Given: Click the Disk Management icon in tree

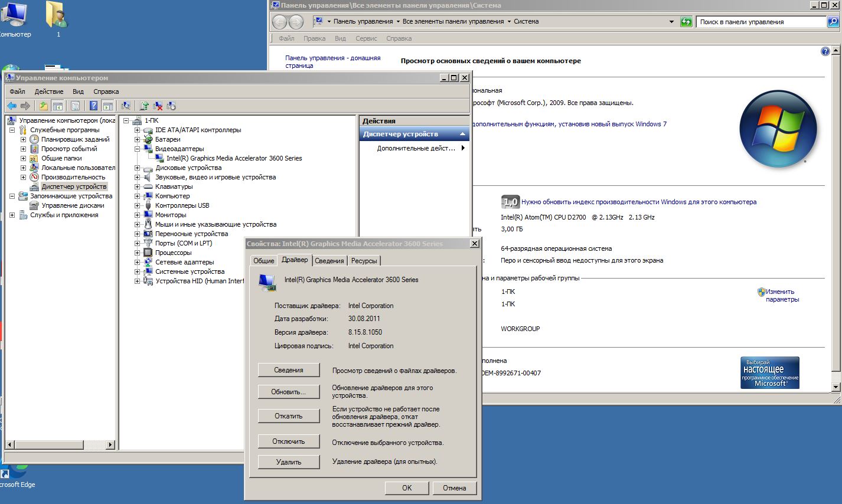Looking at the screenshot, I should pos(35,205).
